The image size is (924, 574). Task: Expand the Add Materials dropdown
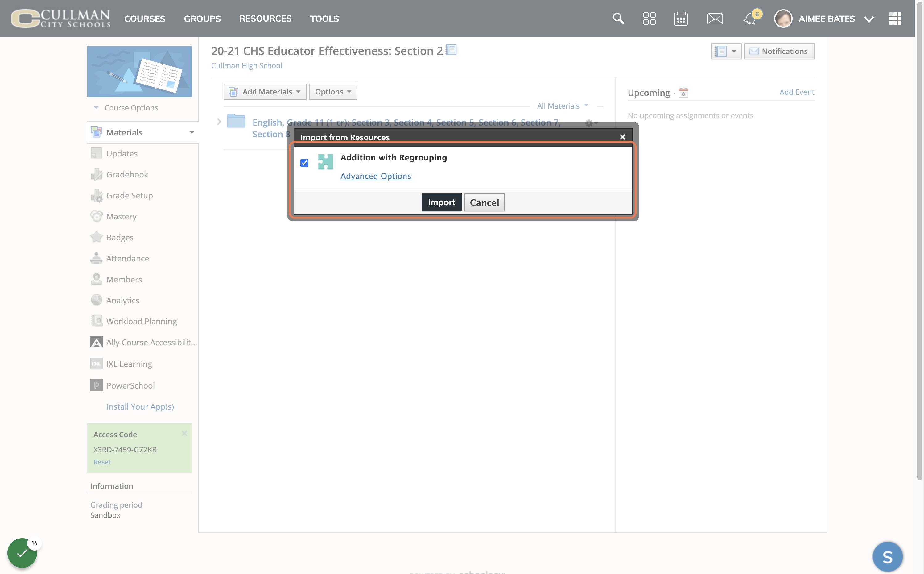point(265,92)
